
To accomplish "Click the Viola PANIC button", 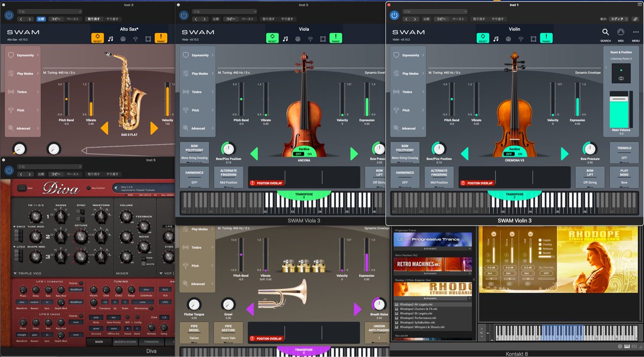I will pos(335,38).
